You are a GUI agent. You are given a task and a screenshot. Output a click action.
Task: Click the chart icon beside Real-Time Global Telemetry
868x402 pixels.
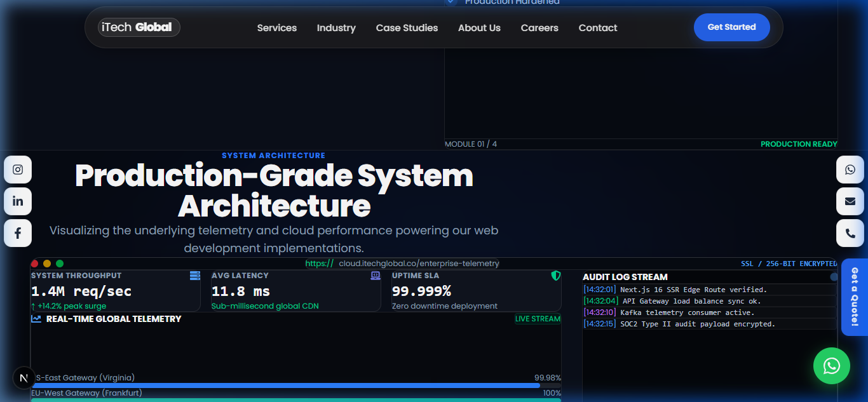(x=36, y=319)
